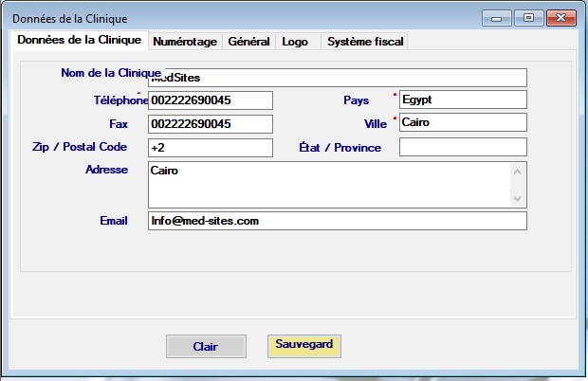Click into the Fax number field
The image size is (588, 381).
[210, 123]
